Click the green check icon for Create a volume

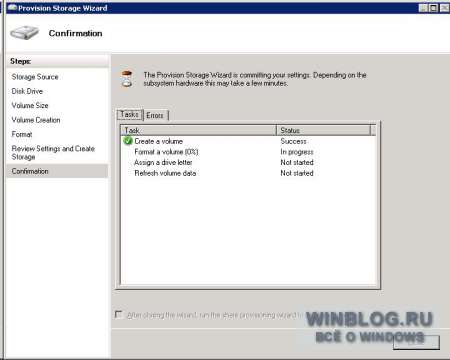pos(128,141)
